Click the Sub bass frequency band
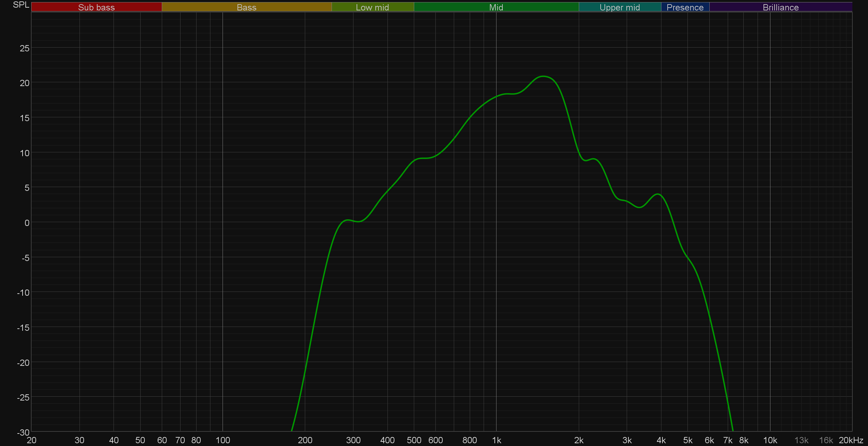 click(97, 7)
